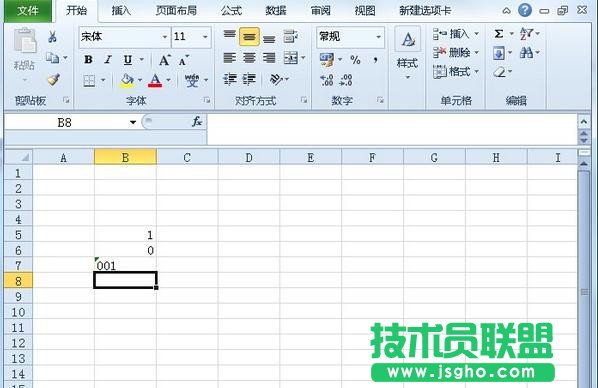Open font size dropdown 11

tap(205, 37)
